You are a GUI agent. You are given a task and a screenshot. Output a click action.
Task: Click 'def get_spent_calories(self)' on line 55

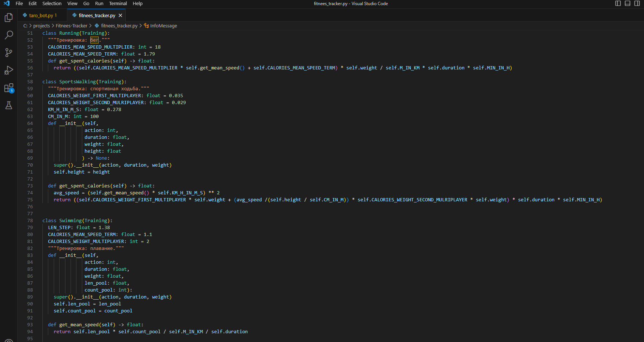click(87, 61)
